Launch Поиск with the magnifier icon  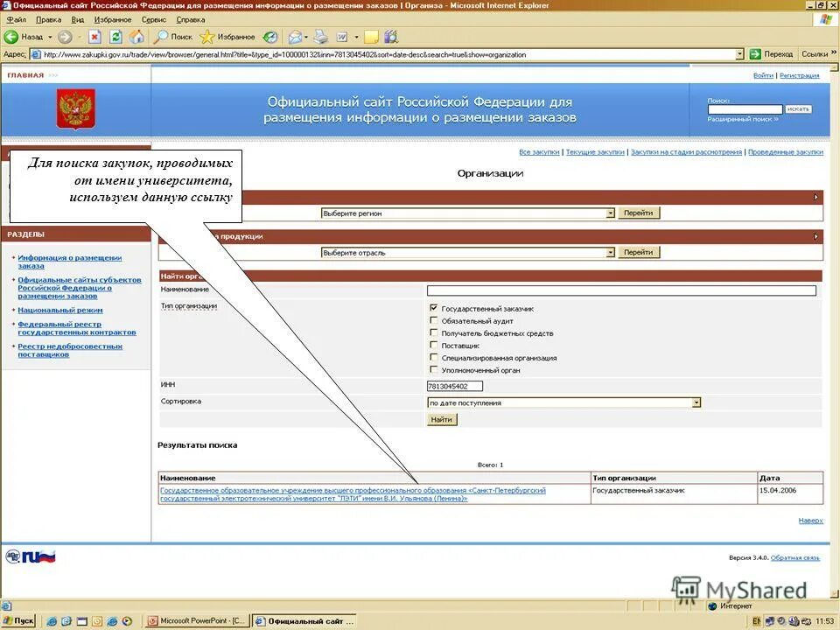tap(160, 37)
